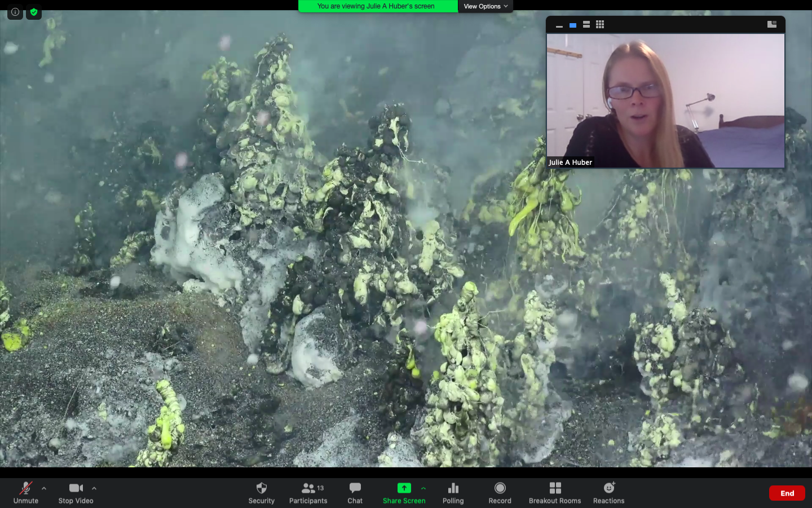Open the Chat panel

(355, 493)
